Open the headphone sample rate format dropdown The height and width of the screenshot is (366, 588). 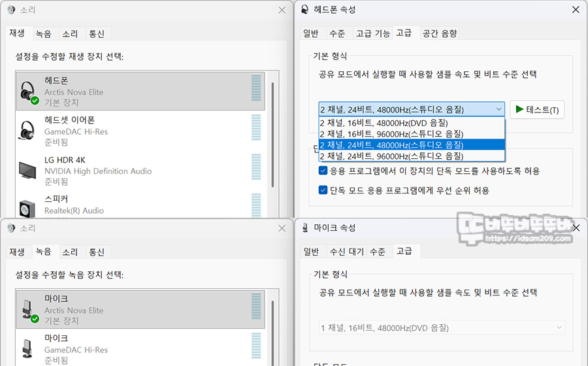[412, 109]
